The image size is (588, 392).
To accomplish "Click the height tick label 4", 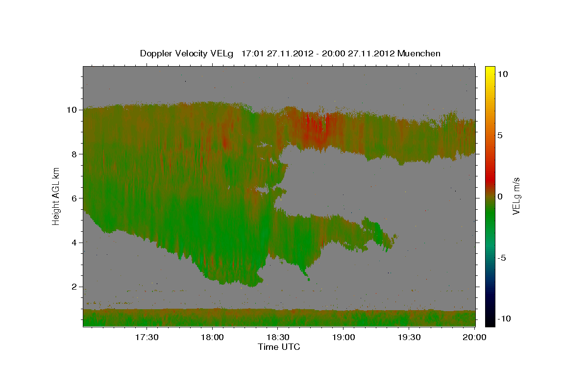I will point(74,243).
